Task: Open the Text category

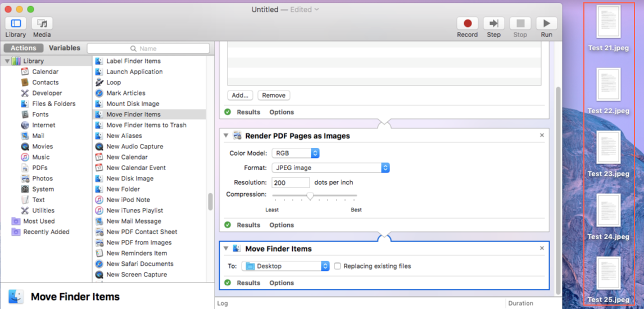Action: coord(38,200)
